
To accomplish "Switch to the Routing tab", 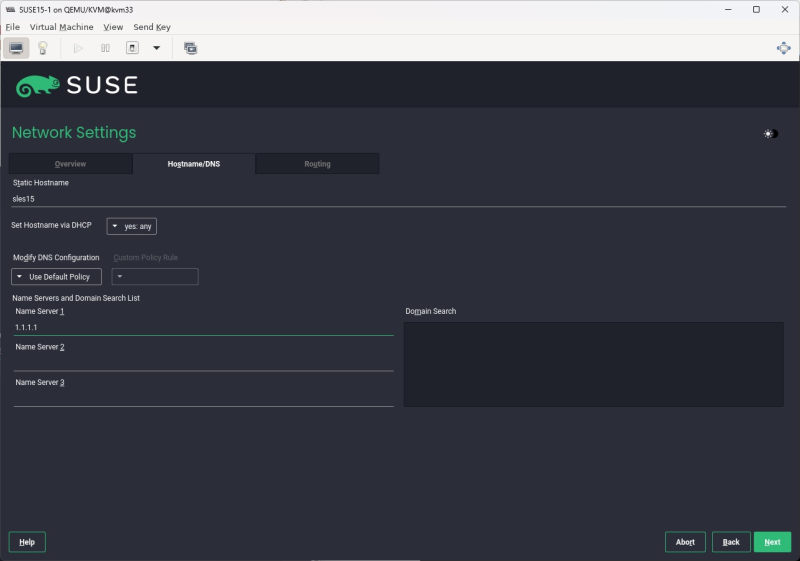I will tap(317, 164).
